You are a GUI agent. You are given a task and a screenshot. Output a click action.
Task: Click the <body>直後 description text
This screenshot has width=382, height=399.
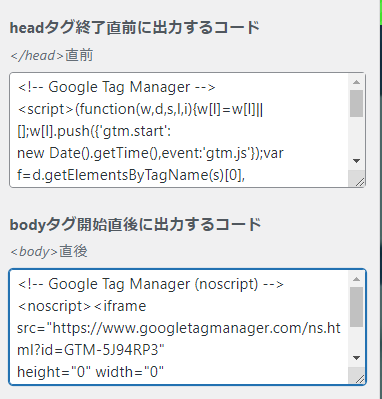(49, 252)
